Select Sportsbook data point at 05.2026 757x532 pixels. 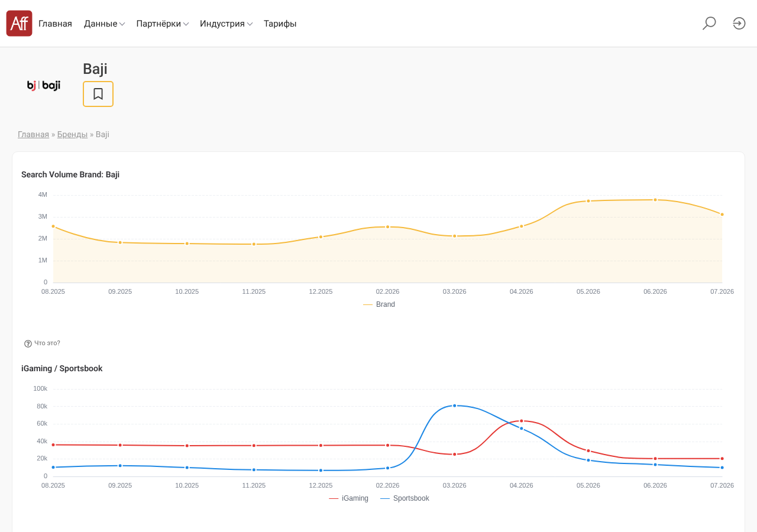coord(588,451)
